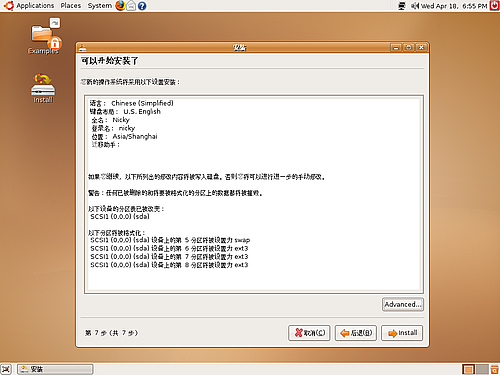Click the Advanced... button
500x375 pixels.
[x=403, y=304]
